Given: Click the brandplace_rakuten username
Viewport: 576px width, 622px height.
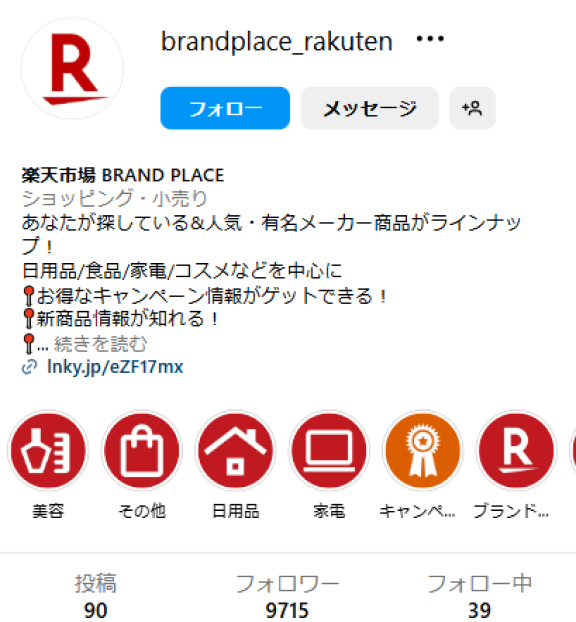Looking at the screenshot, I should coord(276,42).
